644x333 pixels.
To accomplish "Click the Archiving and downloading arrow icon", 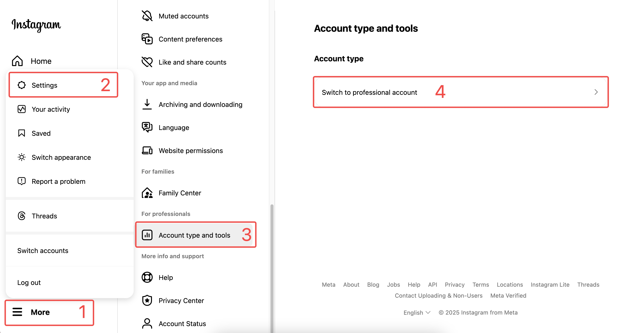I will click(x=147, y=104).
